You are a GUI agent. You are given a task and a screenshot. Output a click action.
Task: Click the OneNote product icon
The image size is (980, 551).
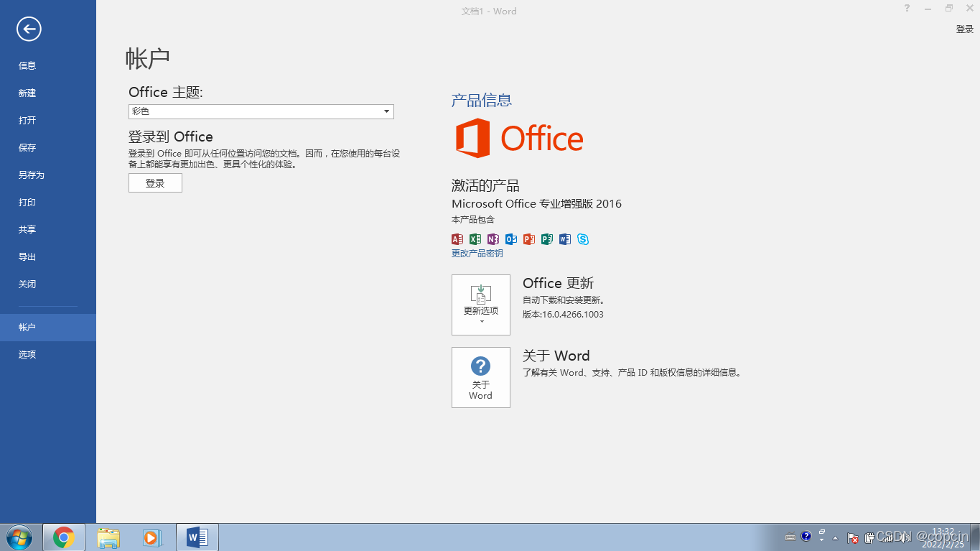493,239
